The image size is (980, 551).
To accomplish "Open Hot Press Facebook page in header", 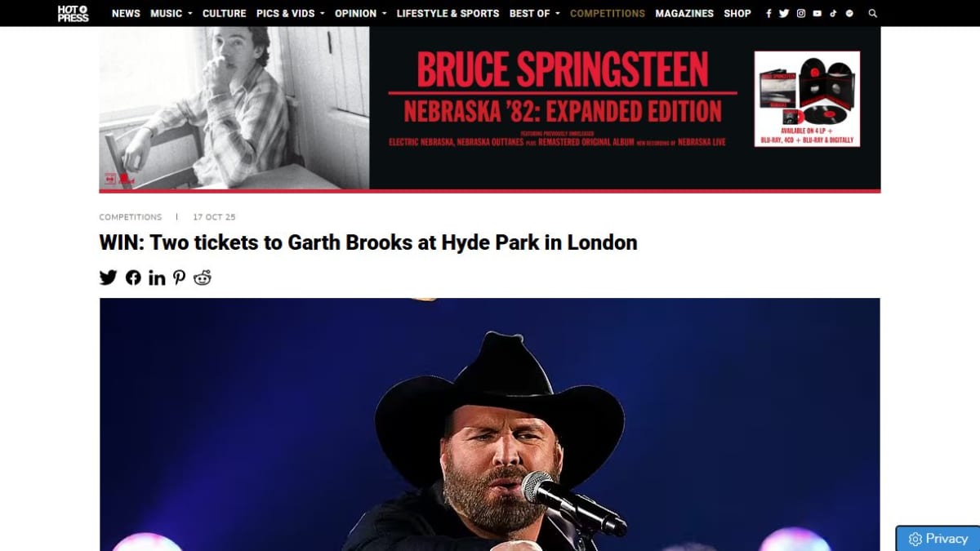I will click(x=768, y=13).
